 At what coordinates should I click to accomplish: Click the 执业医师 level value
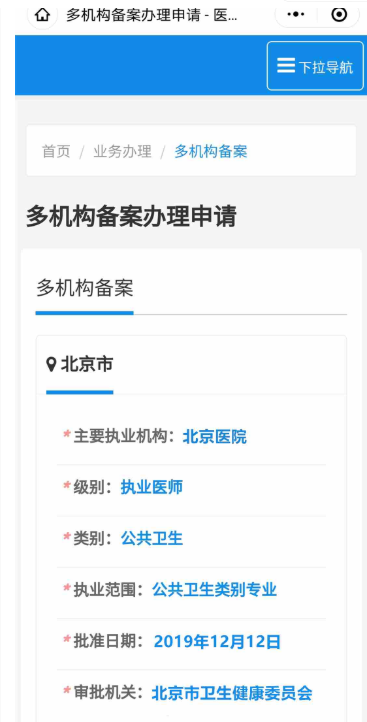point(151,487)
